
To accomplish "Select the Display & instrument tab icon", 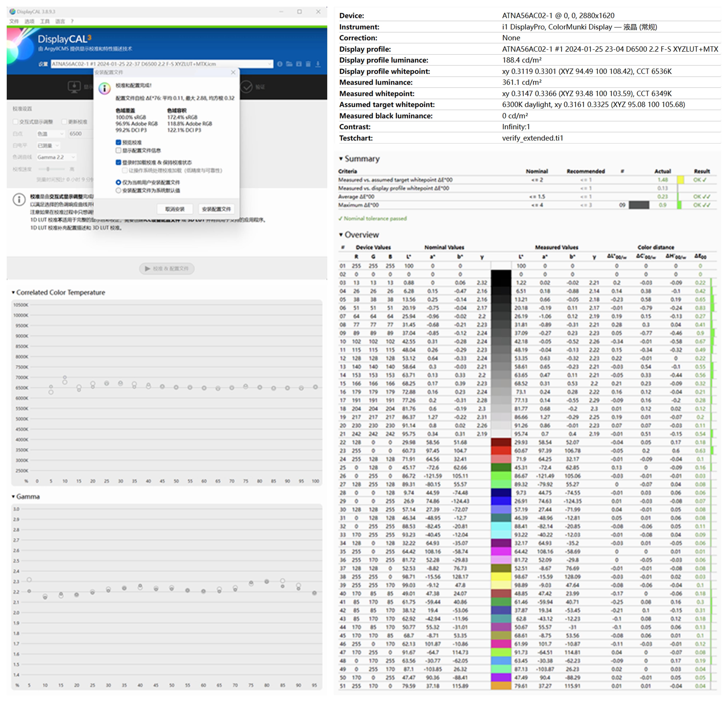I will (74, 87).
